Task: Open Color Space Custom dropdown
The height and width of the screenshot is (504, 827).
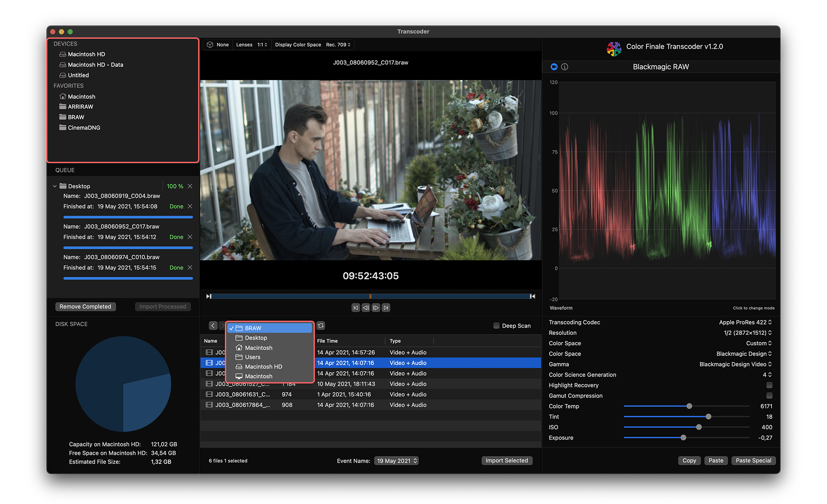Action: point(759,343)
